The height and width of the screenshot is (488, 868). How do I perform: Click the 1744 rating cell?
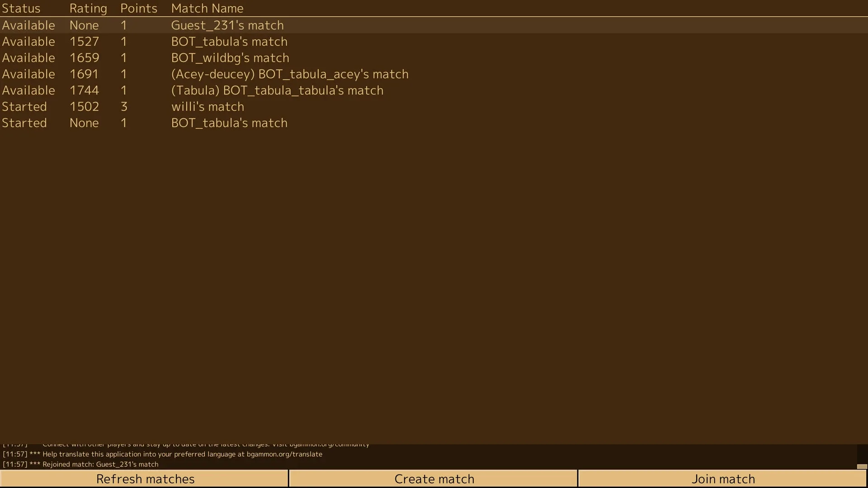[x=84, y=90]
